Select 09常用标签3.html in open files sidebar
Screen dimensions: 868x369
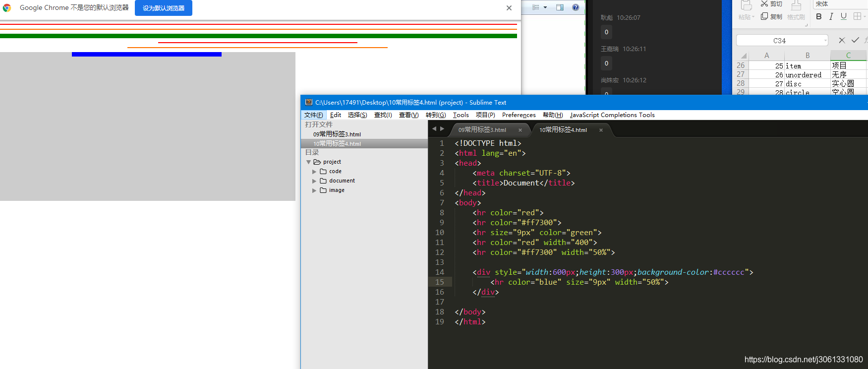point(364,134)
